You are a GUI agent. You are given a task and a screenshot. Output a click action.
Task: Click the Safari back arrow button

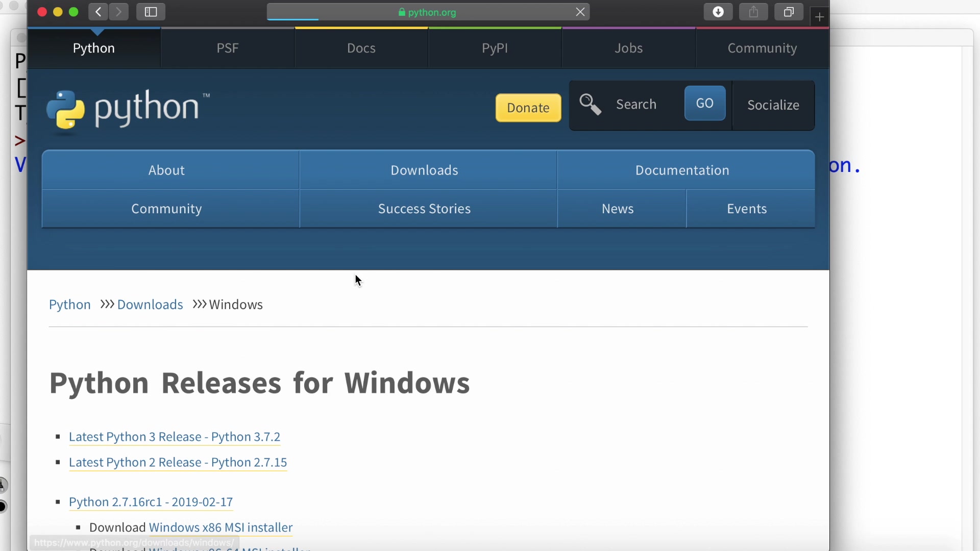(98, 12)
